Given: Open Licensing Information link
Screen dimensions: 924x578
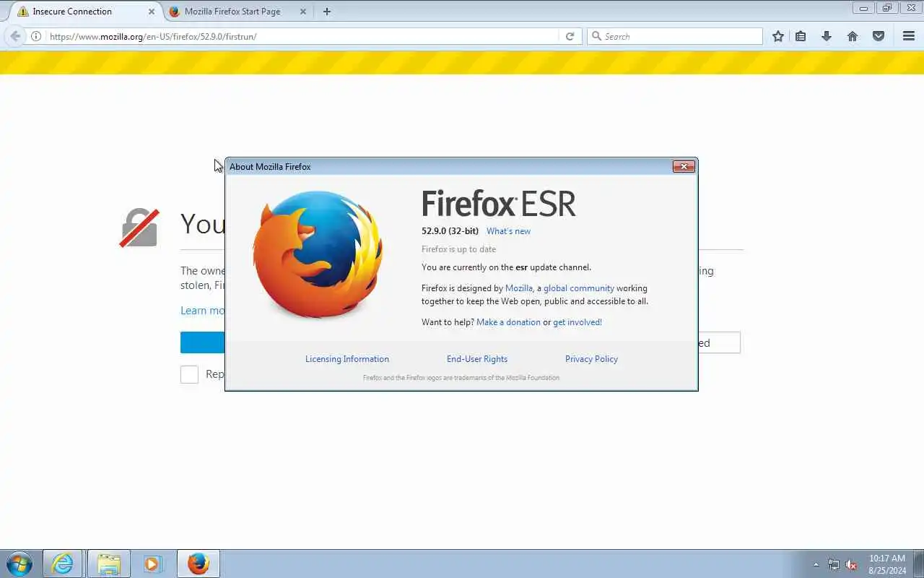Looking at the screenshot, I should click(x=347, y=359).
